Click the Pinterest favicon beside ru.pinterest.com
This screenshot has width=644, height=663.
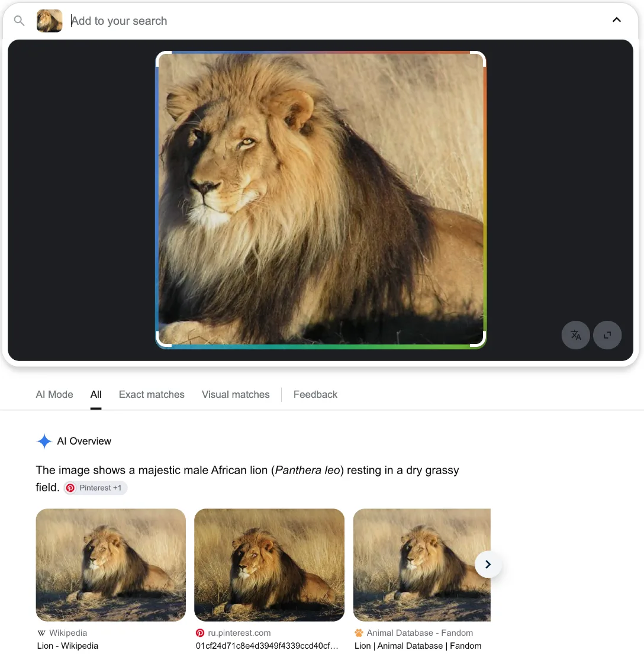[x=200, y=633]
